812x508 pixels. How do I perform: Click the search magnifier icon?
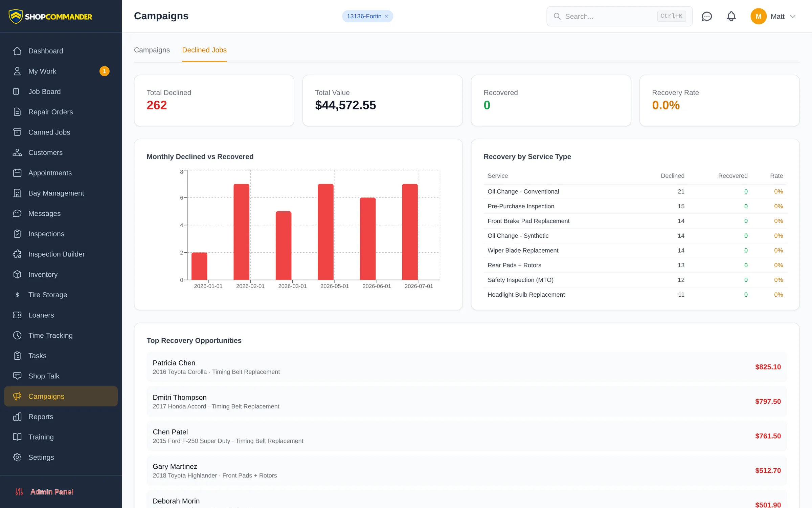pos(557,16)
